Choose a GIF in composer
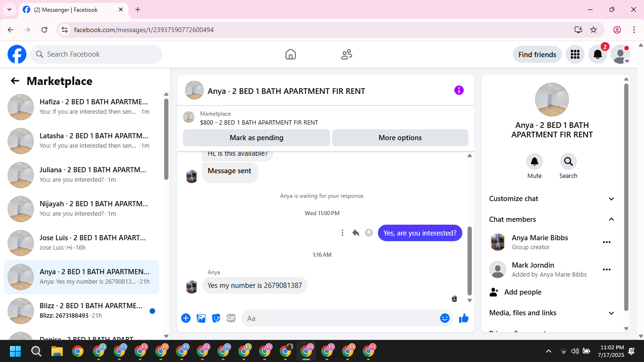This screenshot has height=362, width=644. pos(231,318)
